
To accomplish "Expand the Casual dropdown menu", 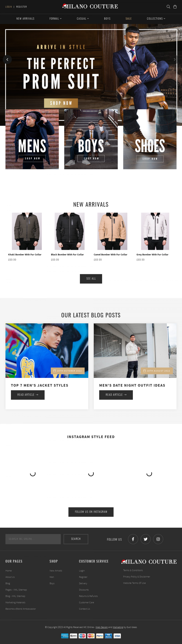I will pyautogui.click(x=83, y=19).
